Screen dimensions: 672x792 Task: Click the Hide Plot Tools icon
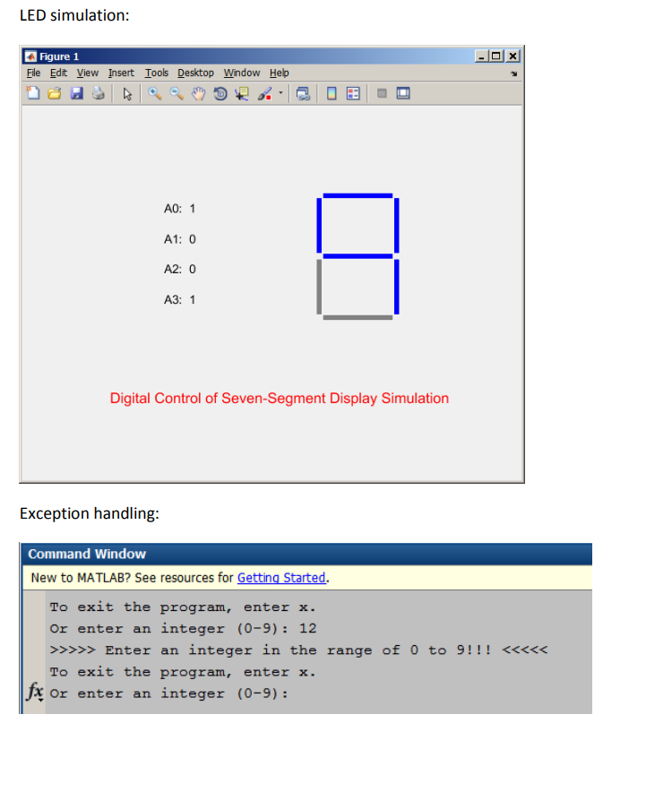pos(382,93)
